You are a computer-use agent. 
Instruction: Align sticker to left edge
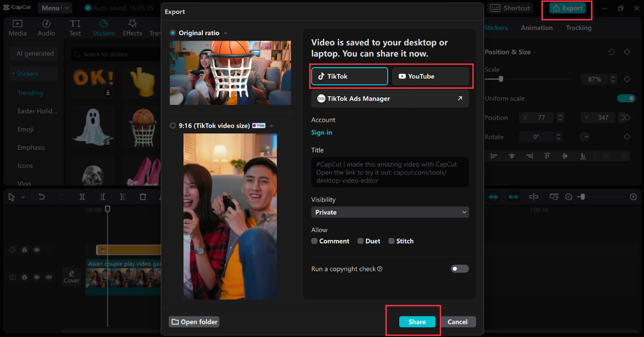[494, 156]
